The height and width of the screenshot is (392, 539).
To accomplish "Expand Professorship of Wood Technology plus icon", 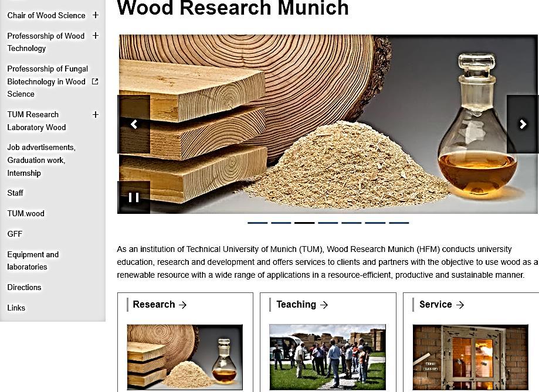I will tap(96, 35).
